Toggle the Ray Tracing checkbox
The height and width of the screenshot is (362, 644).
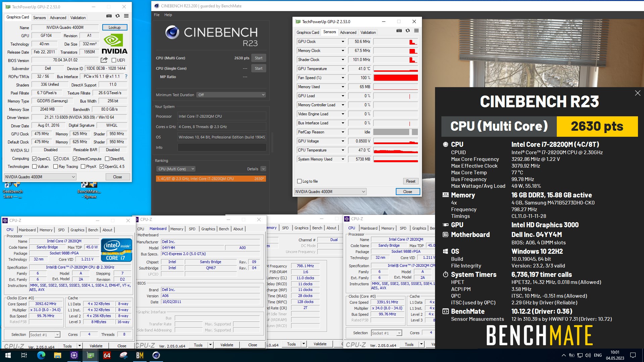55,167
